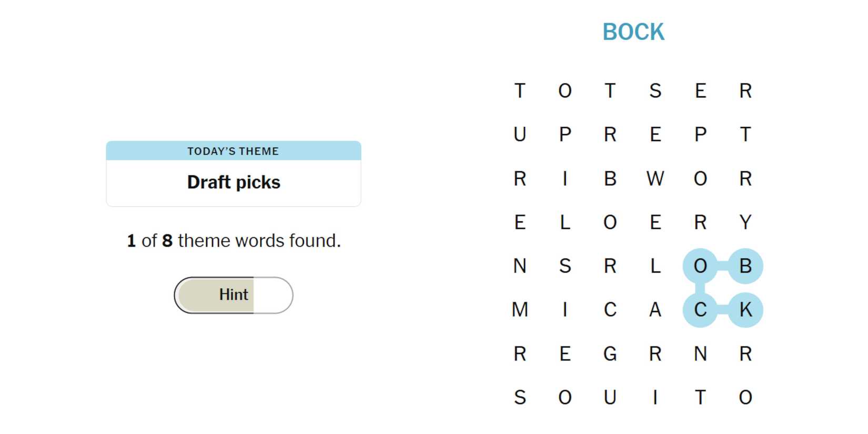
Task: Tap the letter U in the bottom row
Action: tap(610, 397)
